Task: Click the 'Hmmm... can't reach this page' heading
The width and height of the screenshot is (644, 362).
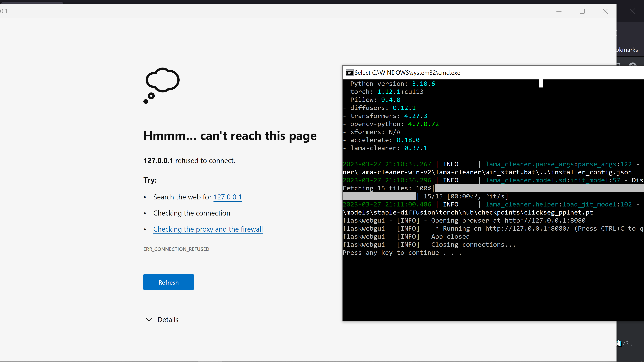Action: (230, 136)
